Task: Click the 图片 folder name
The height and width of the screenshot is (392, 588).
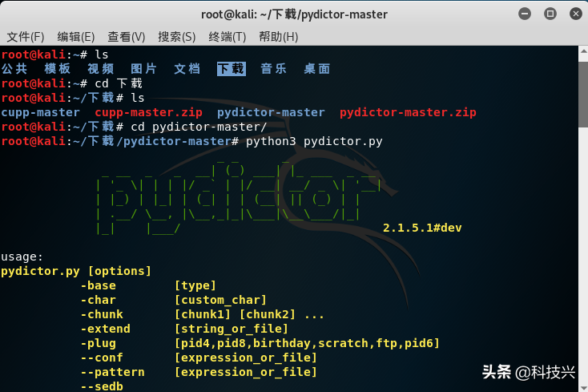Action: (143, 69)
